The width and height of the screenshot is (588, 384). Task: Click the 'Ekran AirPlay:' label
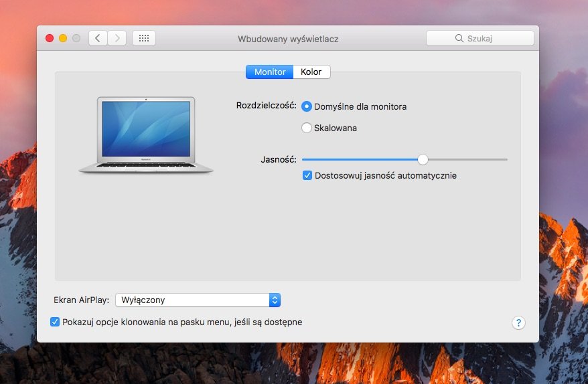pos(82,300)
